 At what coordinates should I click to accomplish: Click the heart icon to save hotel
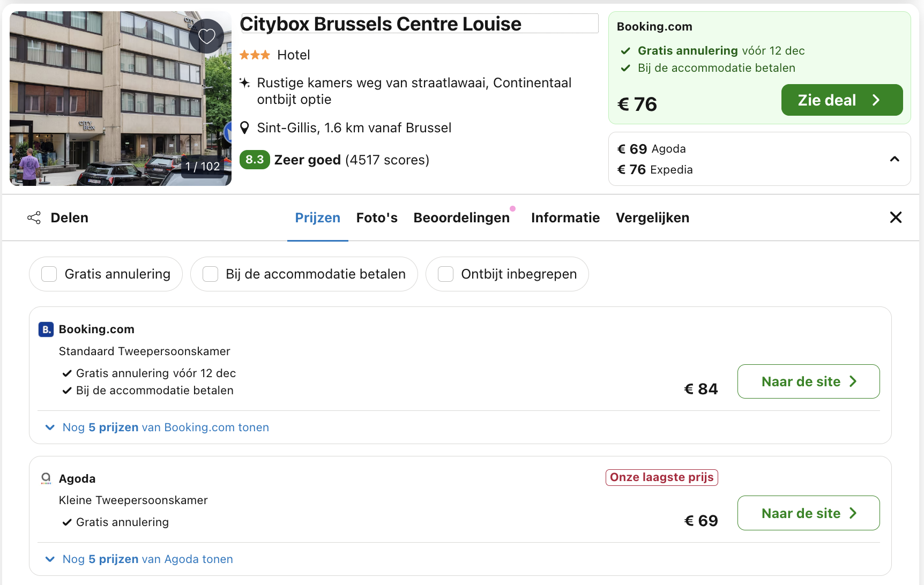(x=206, y=36)
